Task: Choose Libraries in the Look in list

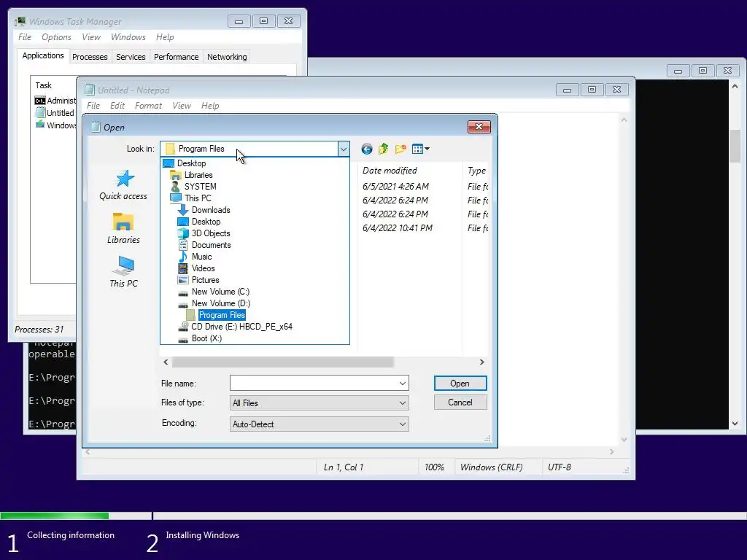Action: [x=198, y=175]
